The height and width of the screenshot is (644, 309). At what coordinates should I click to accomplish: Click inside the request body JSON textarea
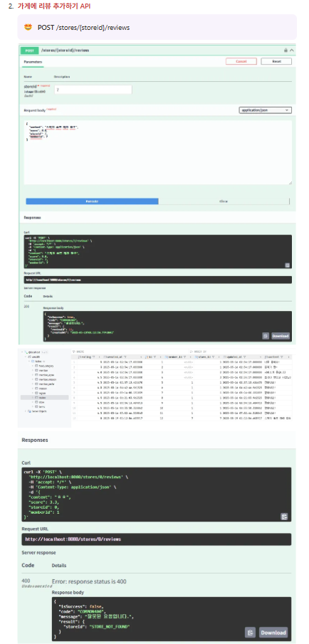(x=158, y=152)
